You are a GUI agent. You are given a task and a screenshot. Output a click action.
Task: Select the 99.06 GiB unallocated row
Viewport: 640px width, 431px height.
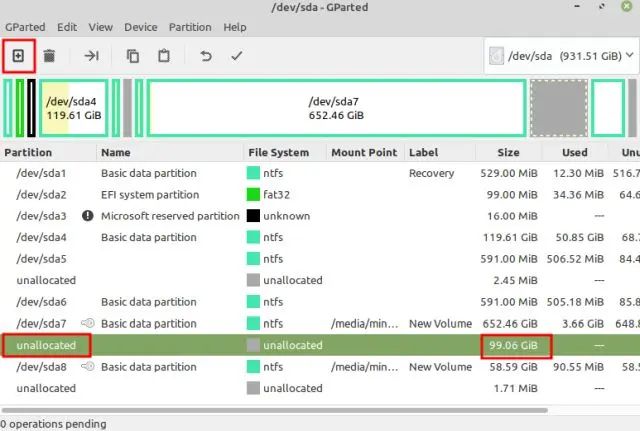[x=300, y=345]
